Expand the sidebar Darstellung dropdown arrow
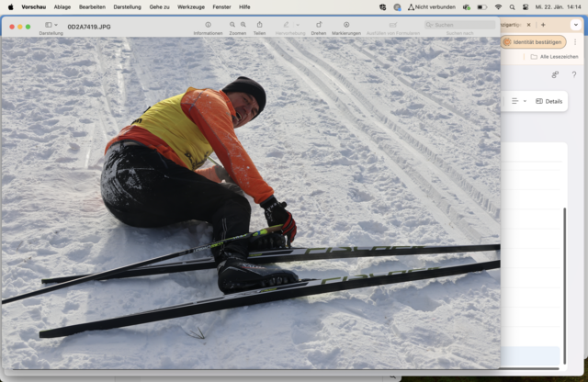Screen dimensions: 588x382 56,25
